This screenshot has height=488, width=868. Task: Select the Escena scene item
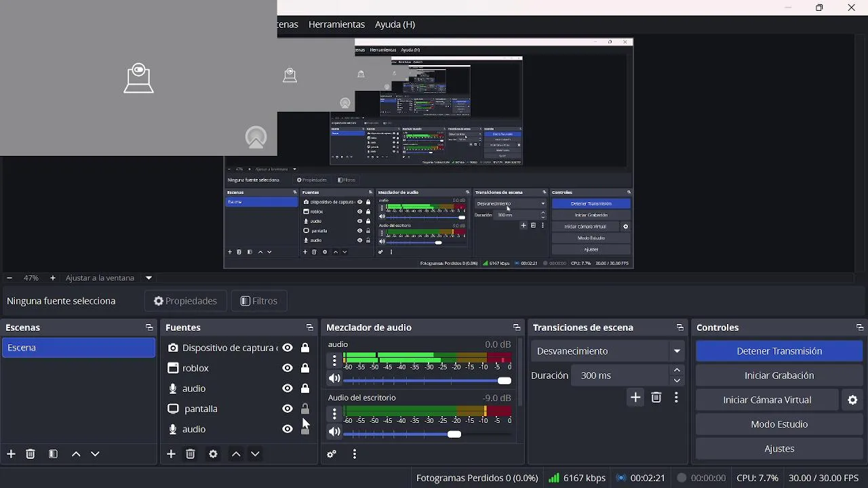click(79, 348)
